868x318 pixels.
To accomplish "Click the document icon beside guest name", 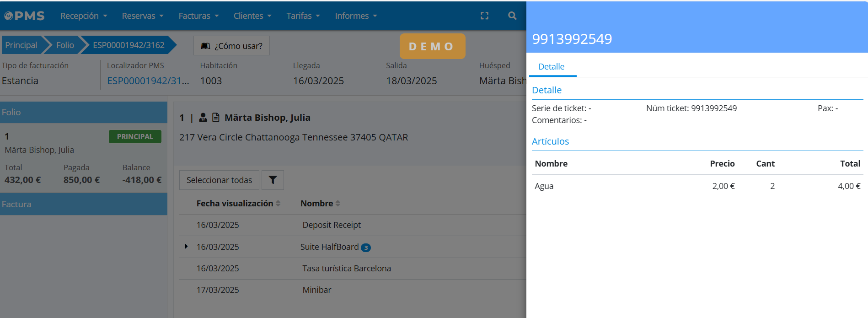I will coord(216,118).
